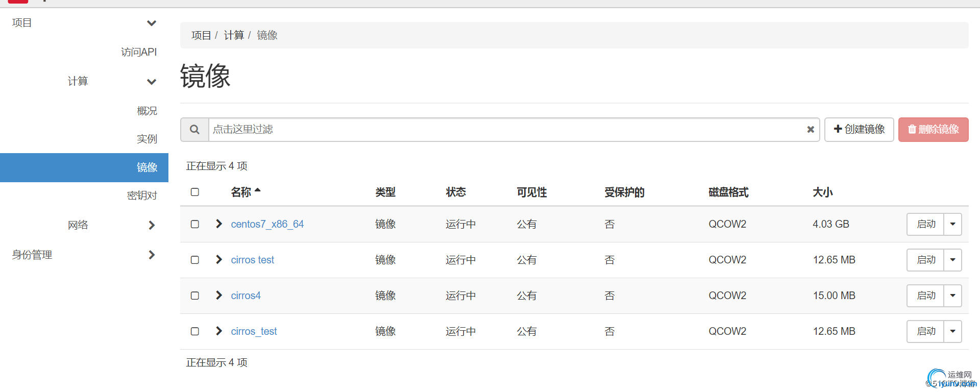Click the 4.03 GB size cell
This screenshot has width=980, height=392.
click(831, 224)
